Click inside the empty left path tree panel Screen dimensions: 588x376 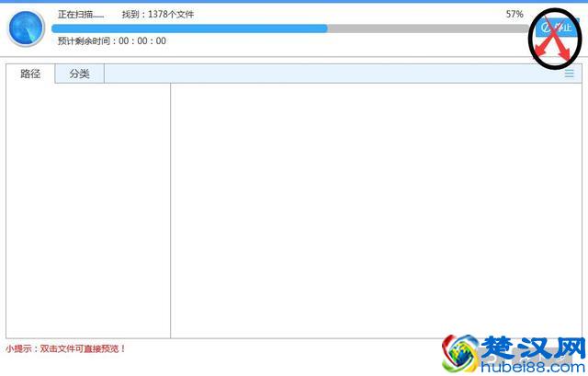87,211
